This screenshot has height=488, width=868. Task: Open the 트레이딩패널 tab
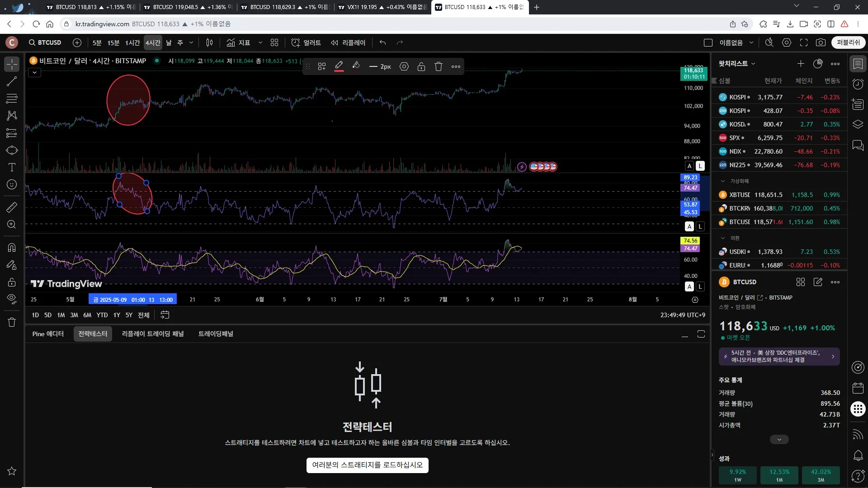point(216,334)
